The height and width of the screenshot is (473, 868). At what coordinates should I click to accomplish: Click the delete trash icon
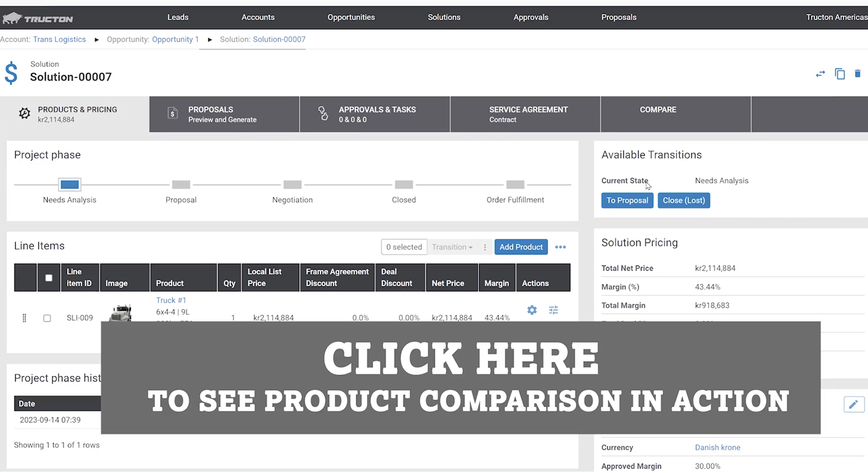point(857,74)
